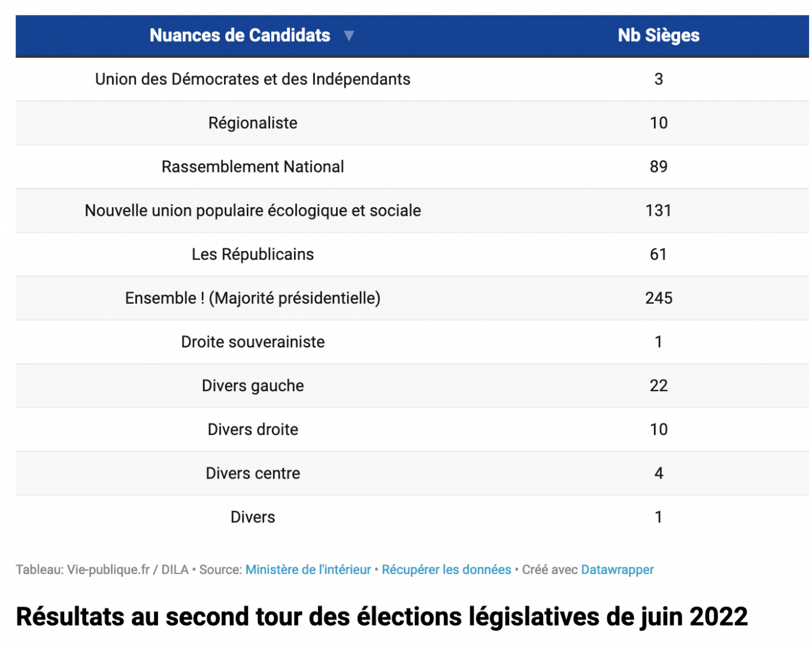Select the Les Républicains row label
This screenshot has width=812, height=647.
pyautogui.click(x=253, y=255)
